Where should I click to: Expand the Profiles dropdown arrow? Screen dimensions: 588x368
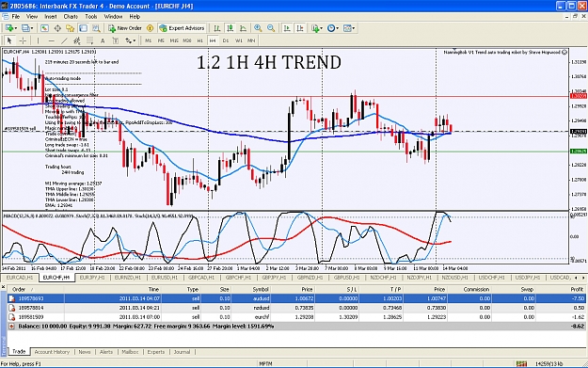32,28
